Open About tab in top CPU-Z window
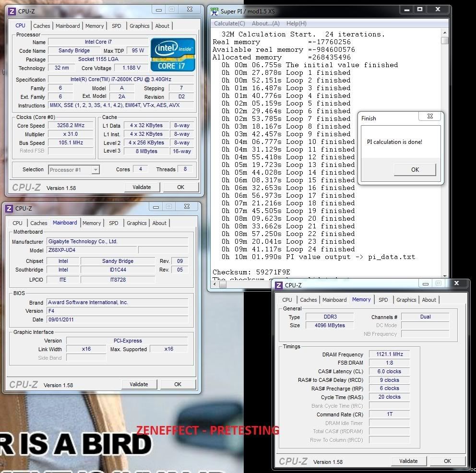This screenshot has height=473, width=476. coord(162,26)
